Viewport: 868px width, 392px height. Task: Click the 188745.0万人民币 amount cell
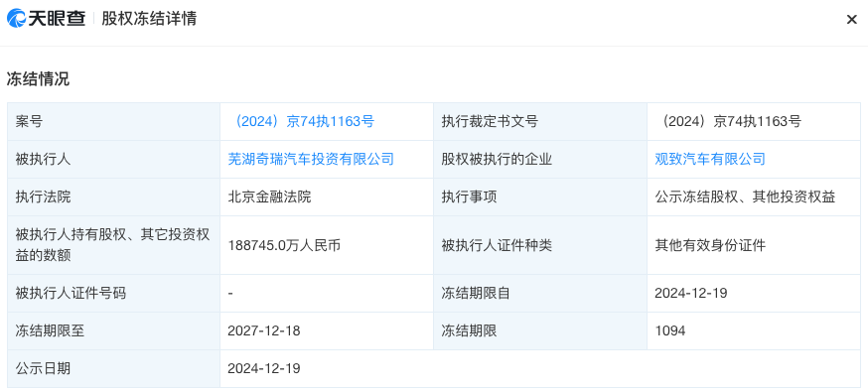pyautogui.click(x=327, y=245)
